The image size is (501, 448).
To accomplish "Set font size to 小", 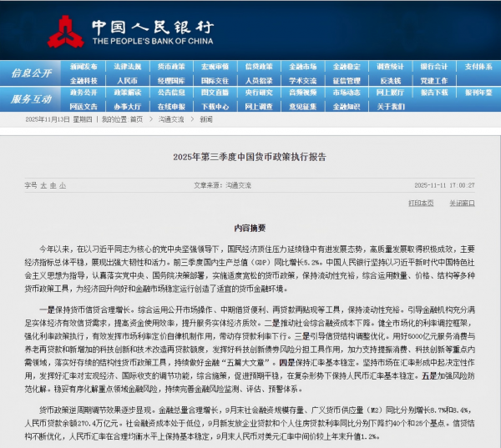I will click(63, 185).
